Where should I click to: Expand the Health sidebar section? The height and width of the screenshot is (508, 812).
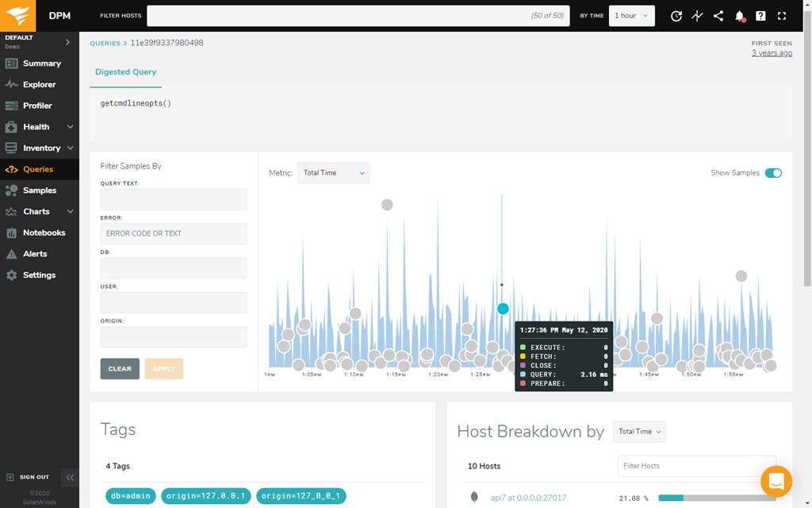coord(38,126)
